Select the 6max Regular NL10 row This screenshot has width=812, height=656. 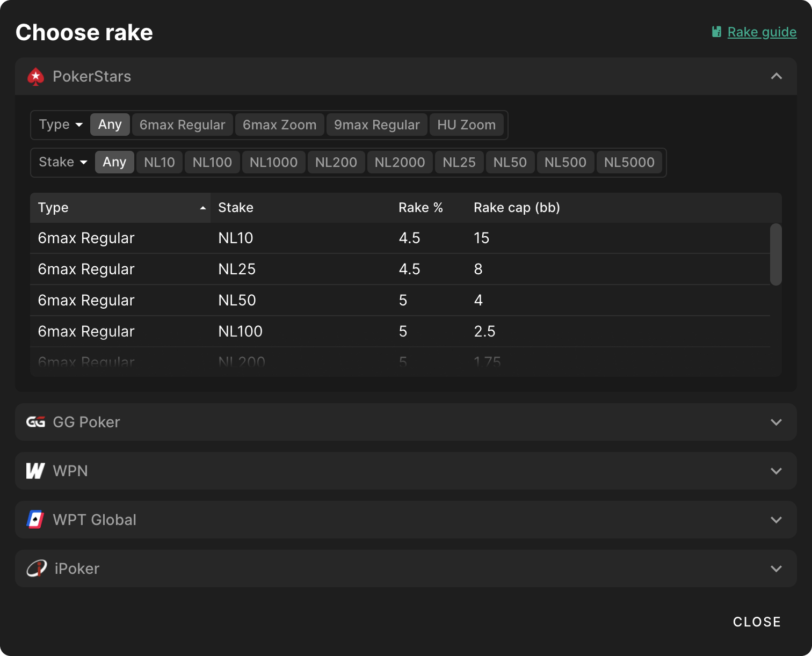[x=400, y=238]
